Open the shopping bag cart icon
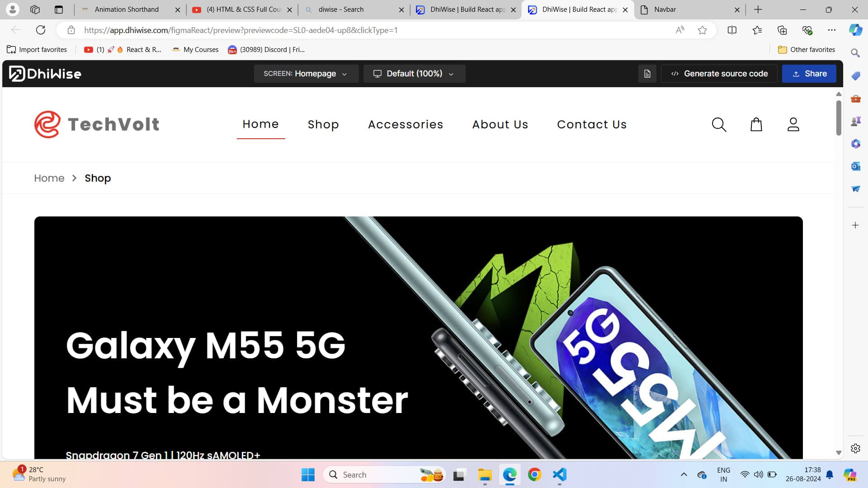Screen dimensions: 868x488 pos(756,124)
